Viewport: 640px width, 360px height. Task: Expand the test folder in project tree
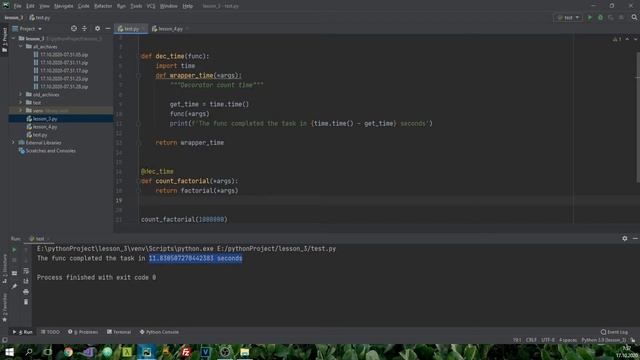(21, 102)
